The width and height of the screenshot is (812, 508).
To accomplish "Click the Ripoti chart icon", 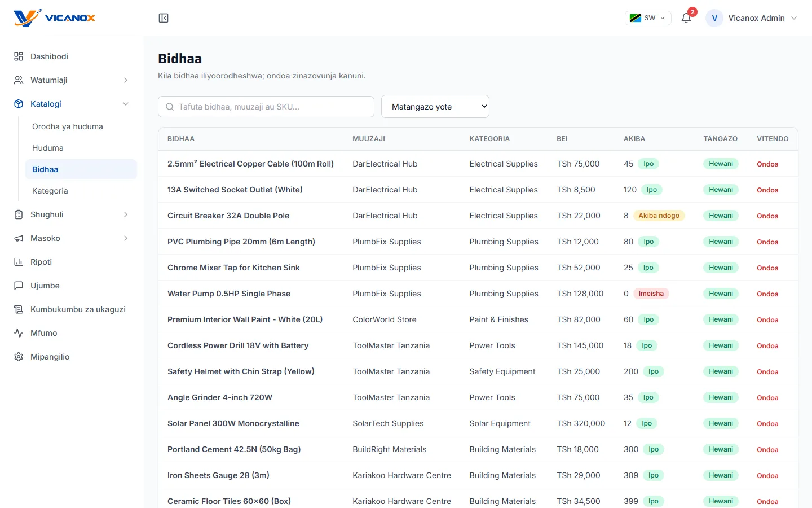I will coord(19,262).
